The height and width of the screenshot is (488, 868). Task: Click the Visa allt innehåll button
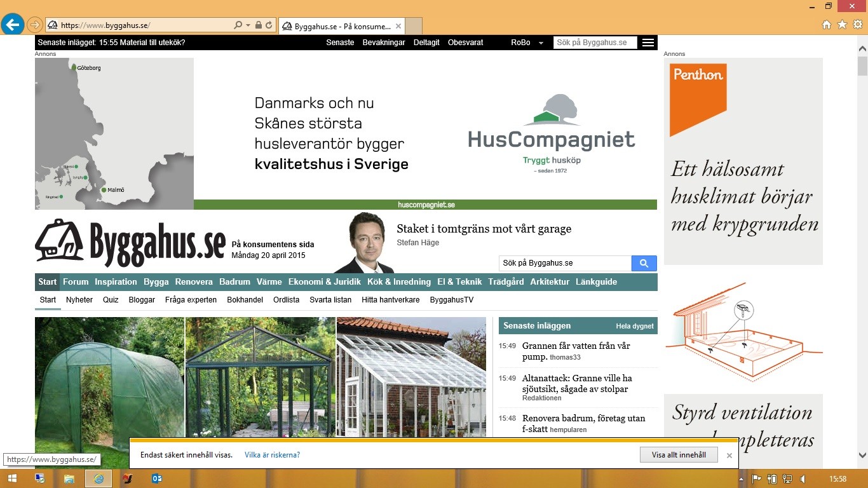679,455
